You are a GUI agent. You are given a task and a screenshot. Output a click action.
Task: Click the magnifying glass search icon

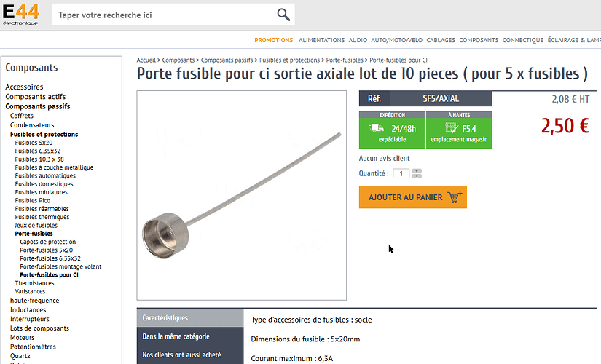tap(283, 15)
